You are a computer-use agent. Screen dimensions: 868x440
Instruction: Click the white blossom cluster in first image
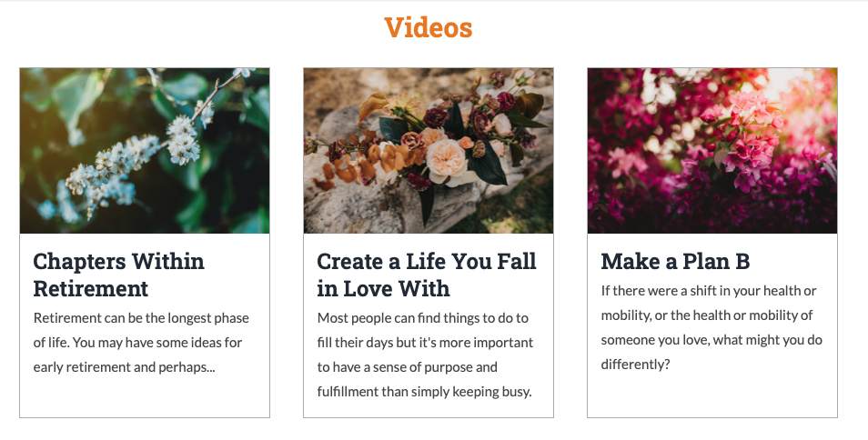(x=183, y=140)
